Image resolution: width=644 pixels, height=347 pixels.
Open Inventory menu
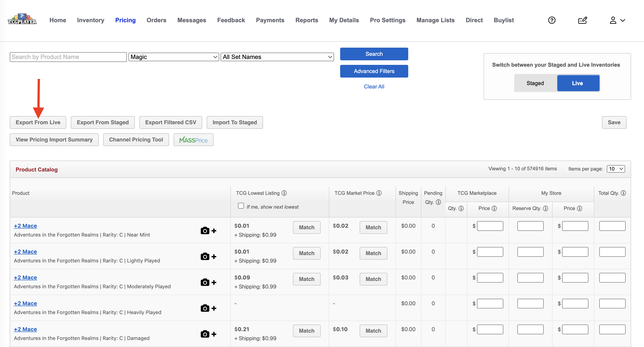pyautogui.click(x=91, y=20)
